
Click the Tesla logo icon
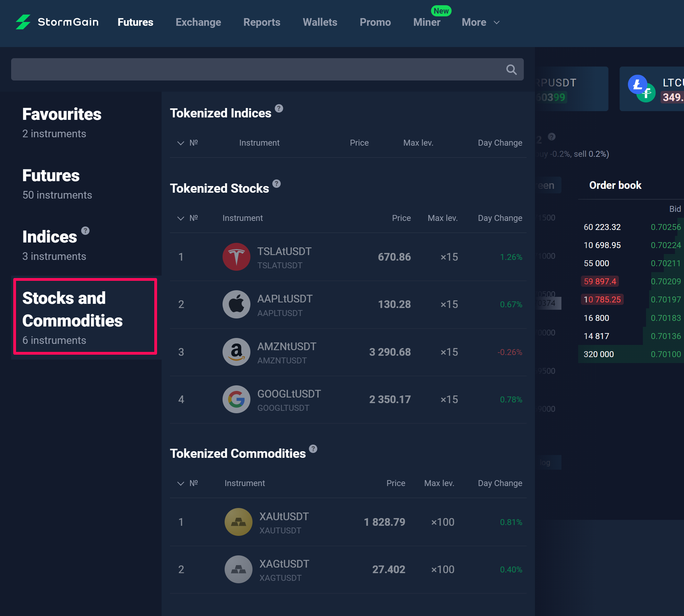[x=236, y=257]
